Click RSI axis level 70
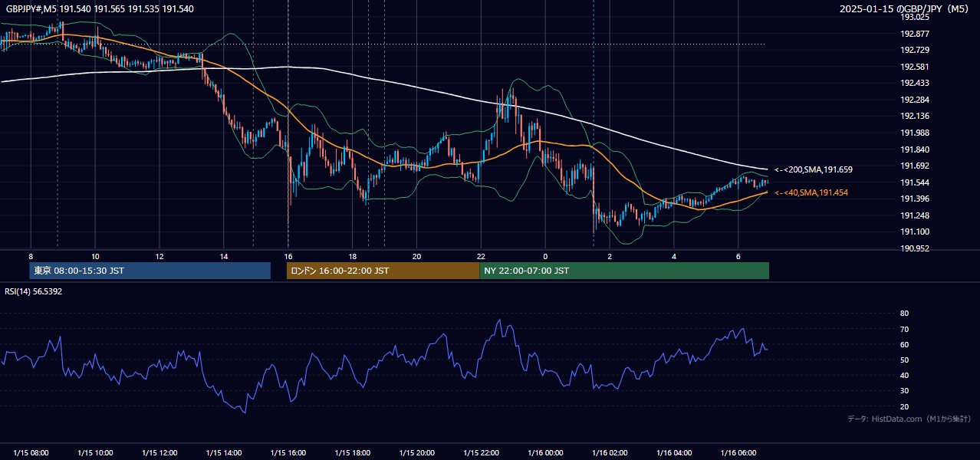 point(904,329)
